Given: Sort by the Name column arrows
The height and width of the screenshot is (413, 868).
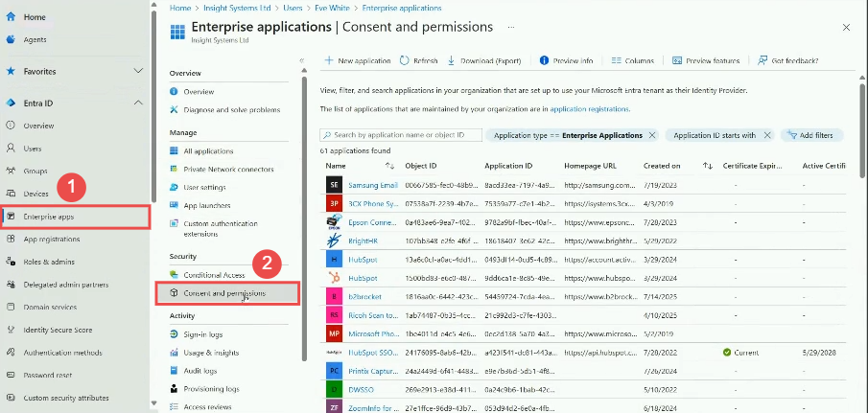Looking at the screenshot, I should coord(364,166).
